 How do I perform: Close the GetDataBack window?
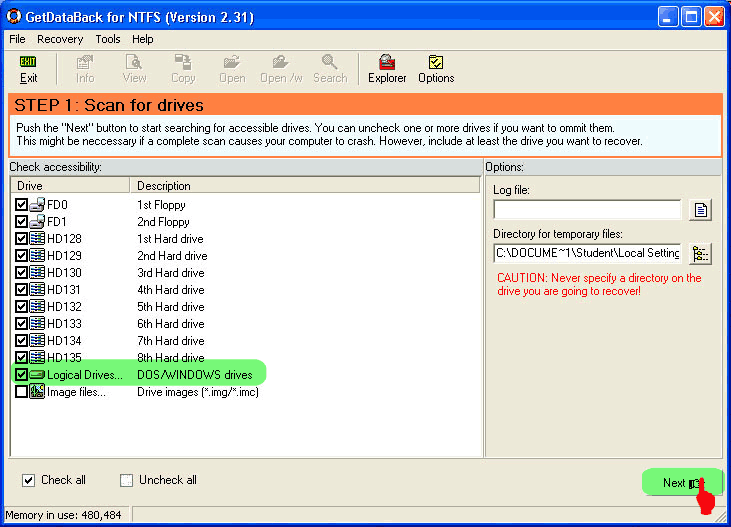click(x=714, y=17)
